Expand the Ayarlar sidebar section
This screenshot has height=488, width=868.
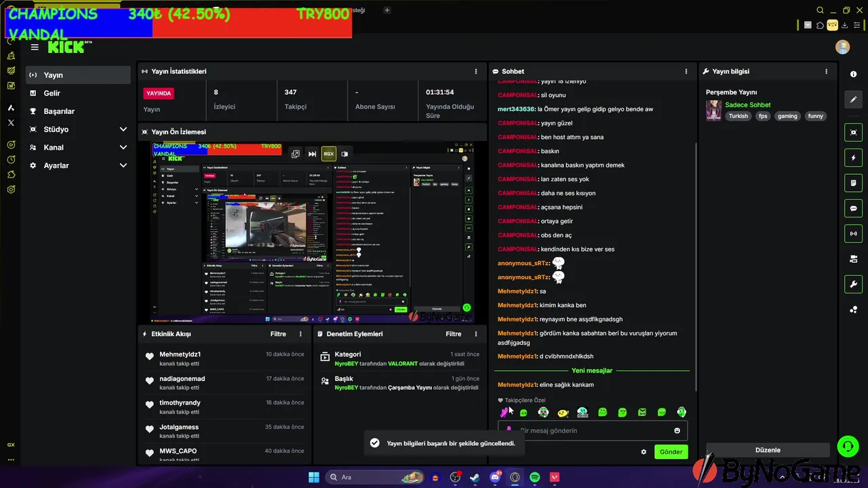point(123,165)
